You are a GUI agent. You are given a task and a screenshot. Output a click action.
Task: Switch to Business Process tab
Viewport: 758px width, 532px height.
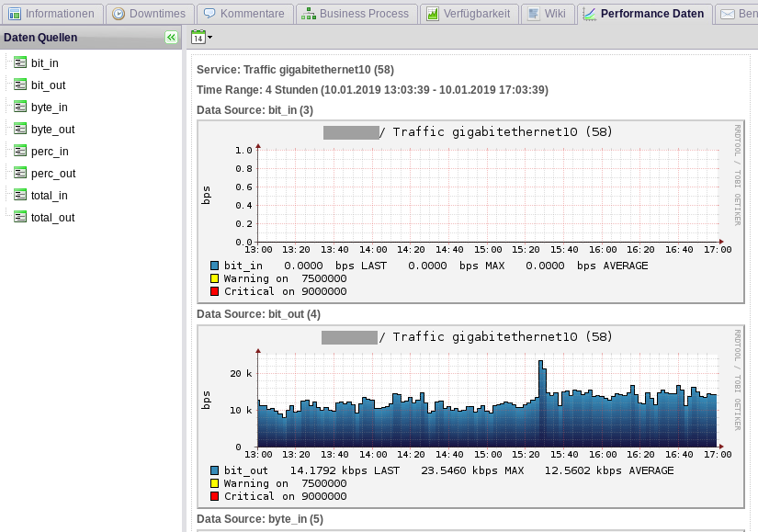coord(356,14)
